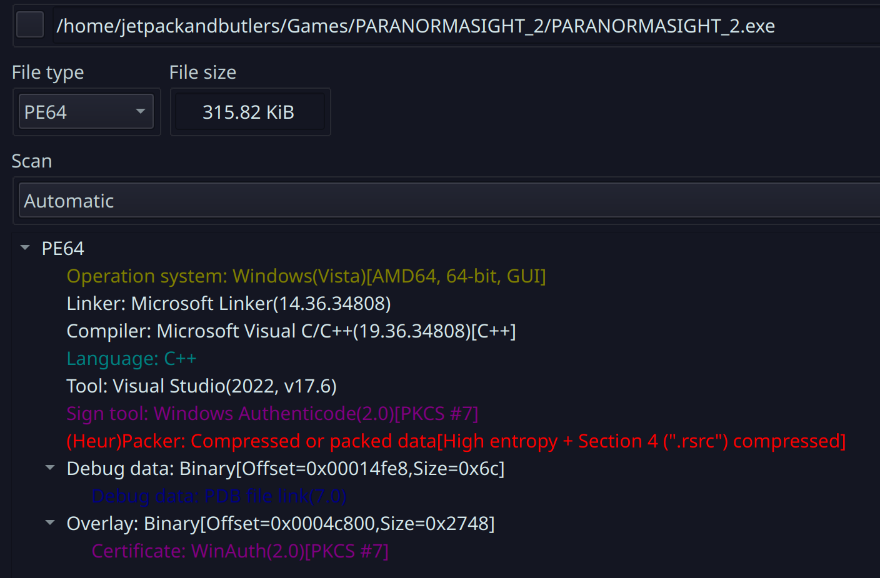
Task: Select Debug data Binary offset entry
Action: tap(286, 468)
